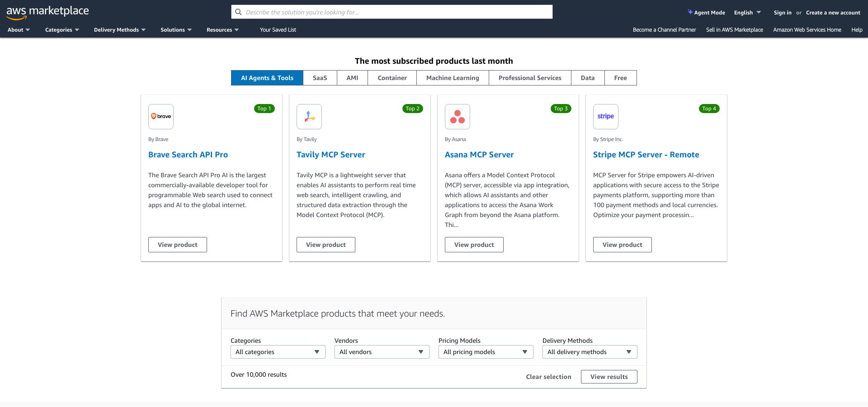The image size is (868, 407).
Task: Click the Stripe product logo icon
Action: (x=606, y=117)
